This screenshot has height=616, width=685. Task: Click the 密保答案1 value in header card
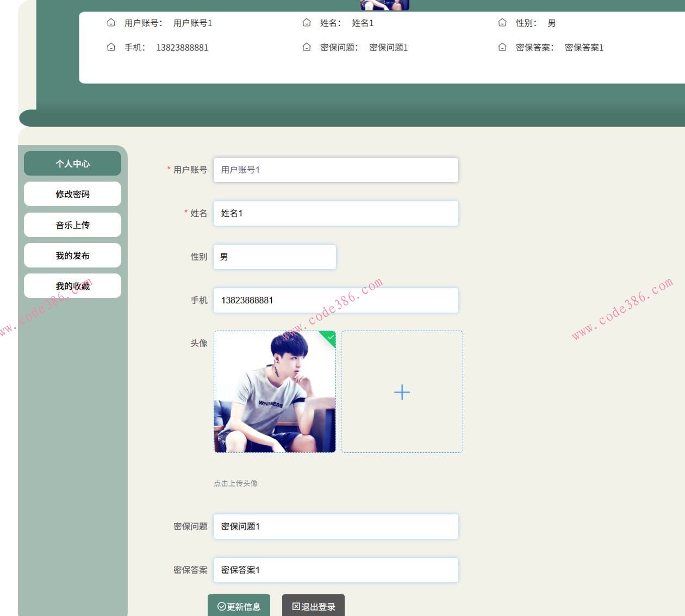point(584,47)
